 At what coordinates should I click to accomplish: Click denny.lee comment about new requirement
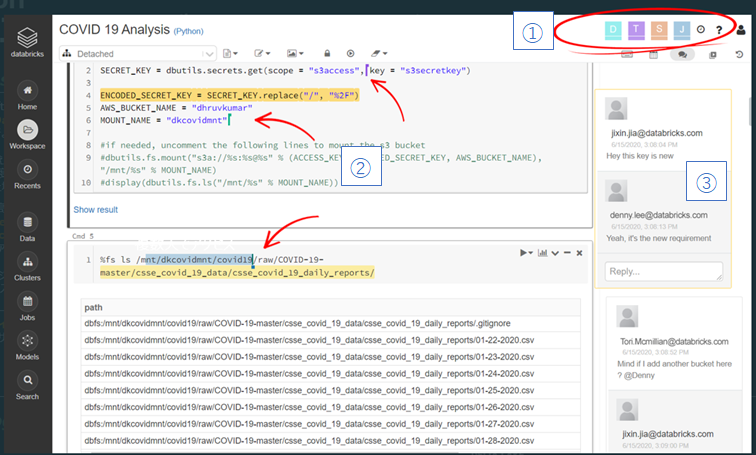[x=659, y=238]
